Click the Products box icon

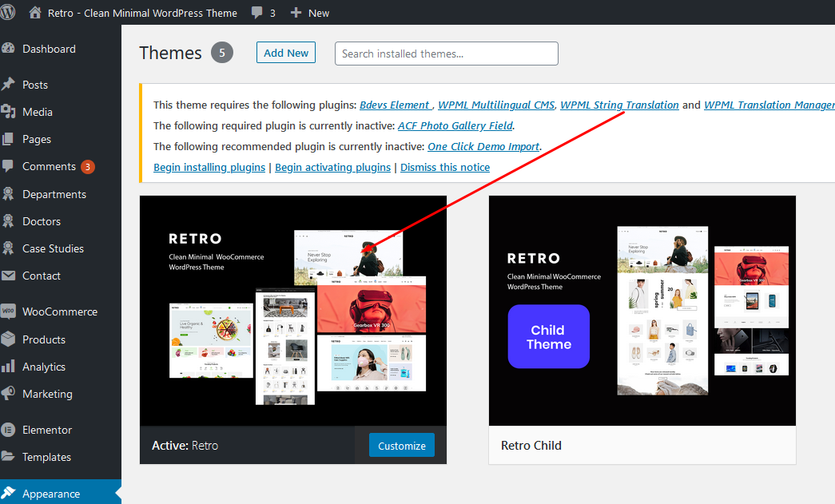point(8,339)
